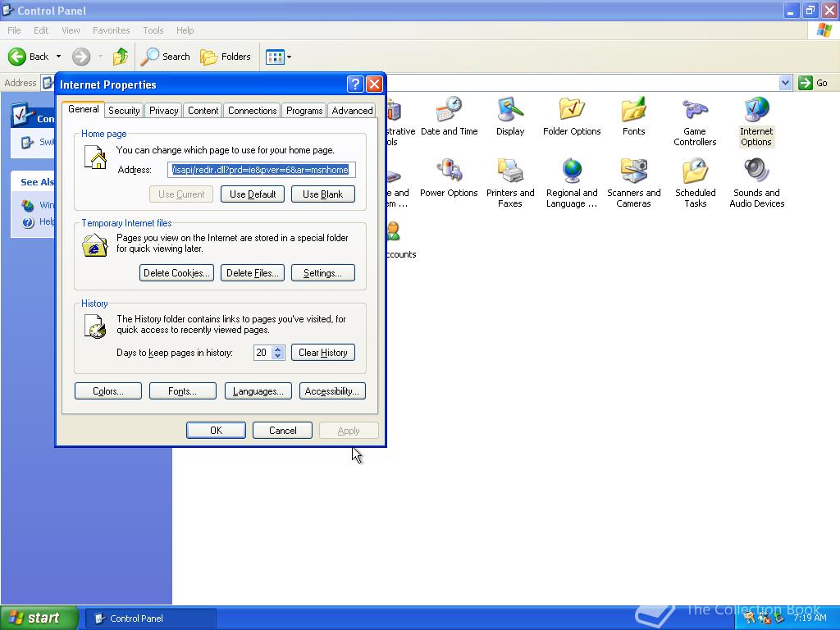Click the taskbar clock showing 7:19 AM

[x=810, y=618]
